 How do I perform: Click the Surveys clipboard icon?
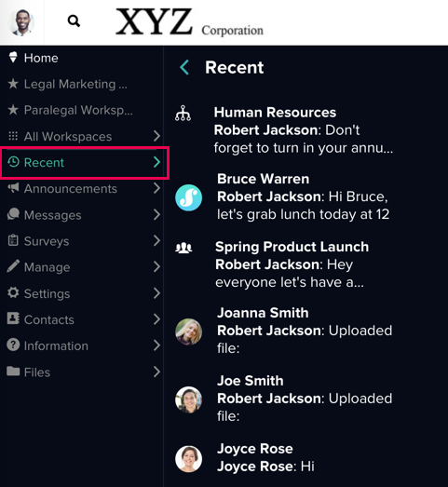(13, 240)
